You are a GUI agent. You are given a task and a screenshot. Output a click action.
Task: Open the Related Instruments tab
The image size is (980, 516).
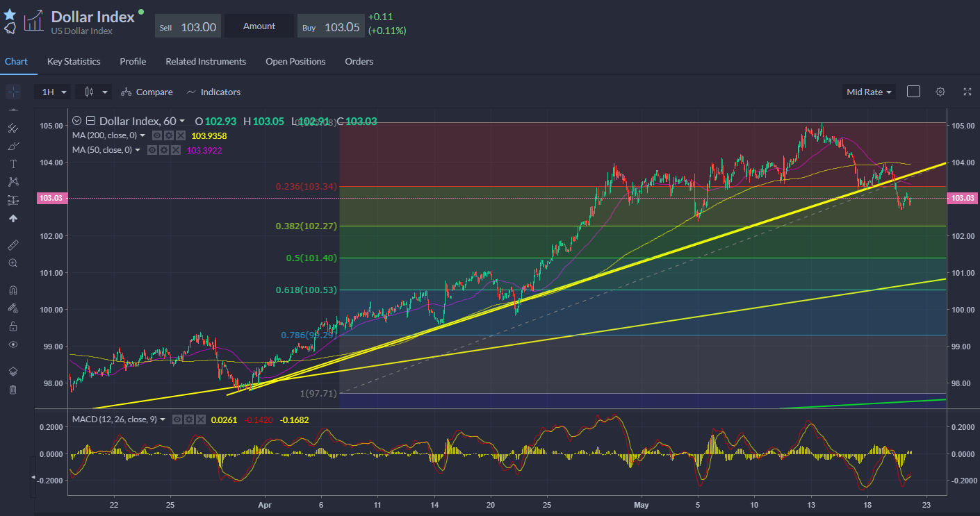pyautogui.click(x=206, y=61)
